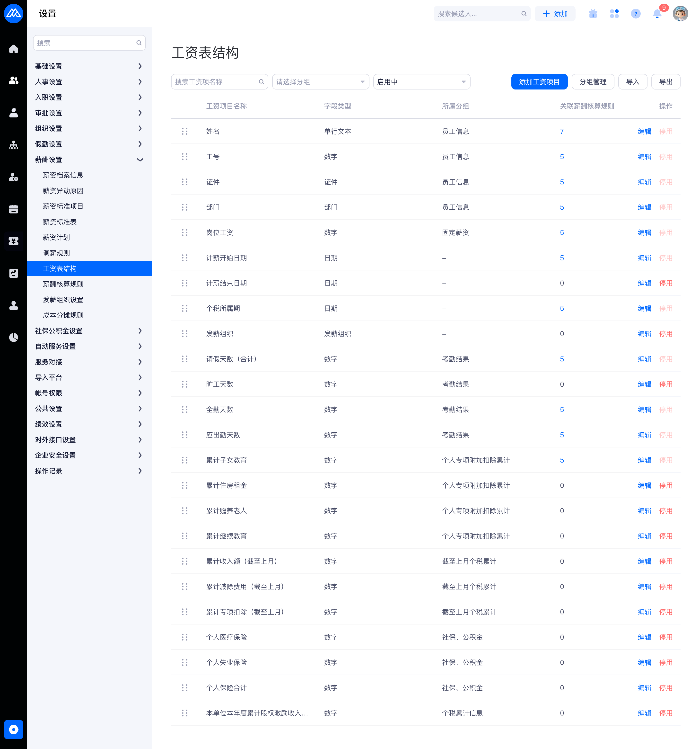Grab the drag handle of the 个人医疗保险 row

pos(184,637)
